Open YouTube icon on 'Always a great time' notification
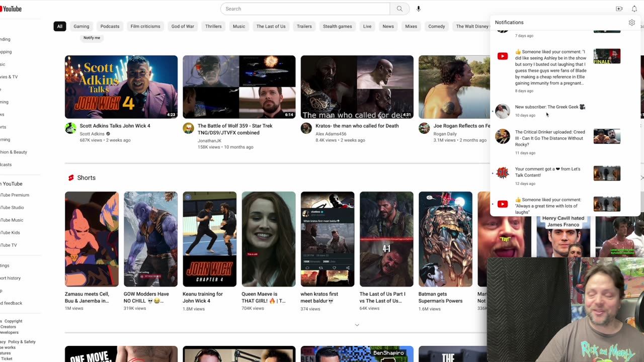 point(503,204)
